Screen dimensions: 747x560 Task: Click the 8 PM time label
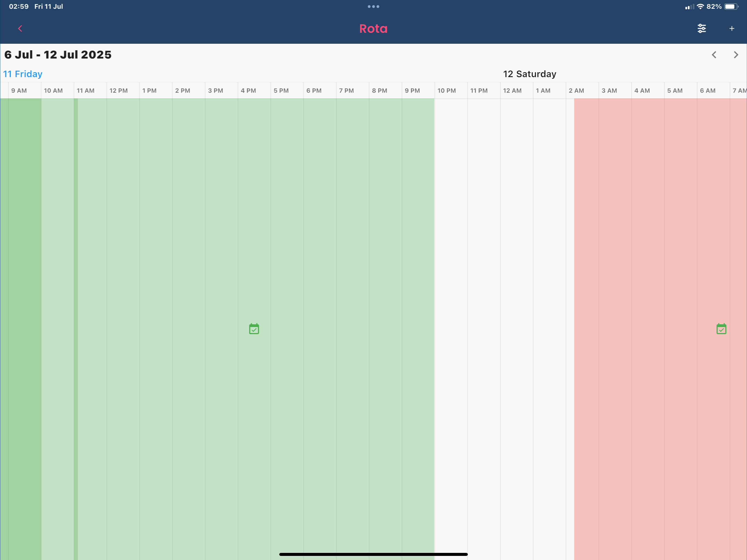coord(380,91)
